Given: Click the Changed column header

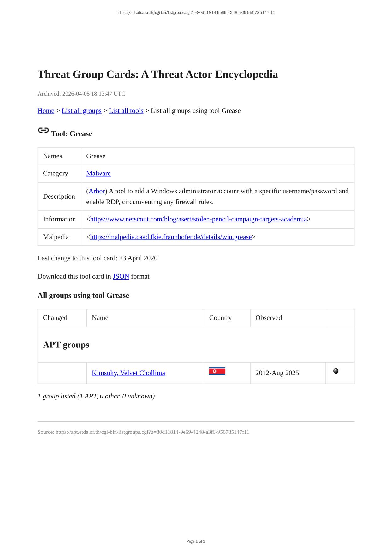Looking at the screenshot, I should (55, 318).
